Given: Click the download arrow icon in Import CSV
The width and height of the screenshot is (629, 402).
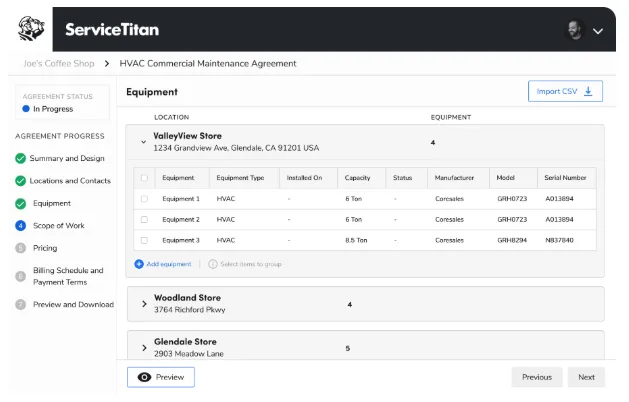Looking at the screenshot, I should click(588, 91).
